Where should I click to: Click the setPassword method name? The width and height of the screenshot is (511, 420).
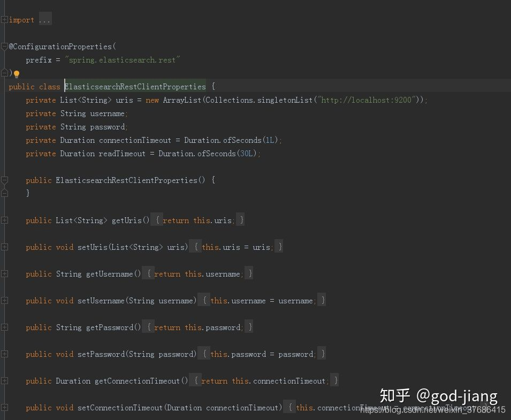point(101,354)
